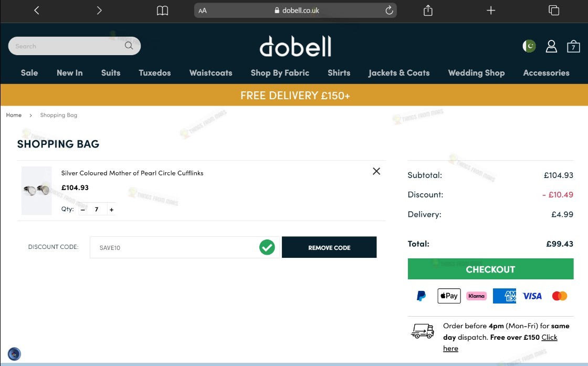Click the Visa payment icon
Viewport: 588px width, 366px height.
tap(532, 296)
